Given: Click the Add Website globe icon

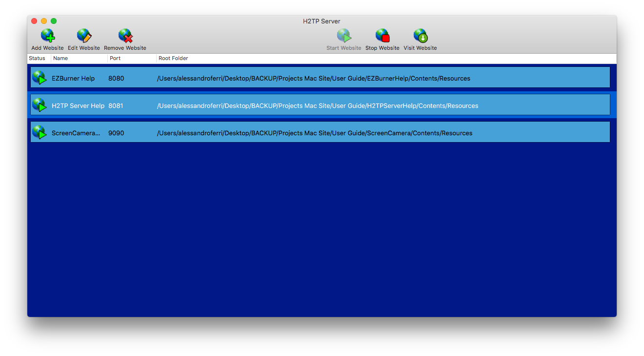Looking at the screenshot, I should point(47,36).
